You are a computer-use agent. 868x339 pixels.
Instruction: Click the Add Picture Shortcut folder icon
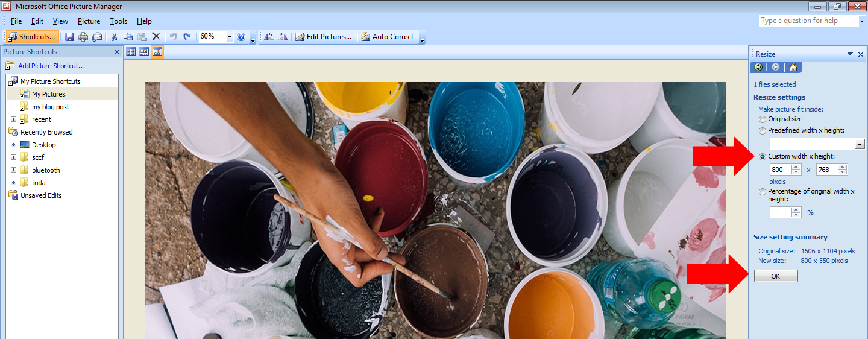[x=10, y=66]
